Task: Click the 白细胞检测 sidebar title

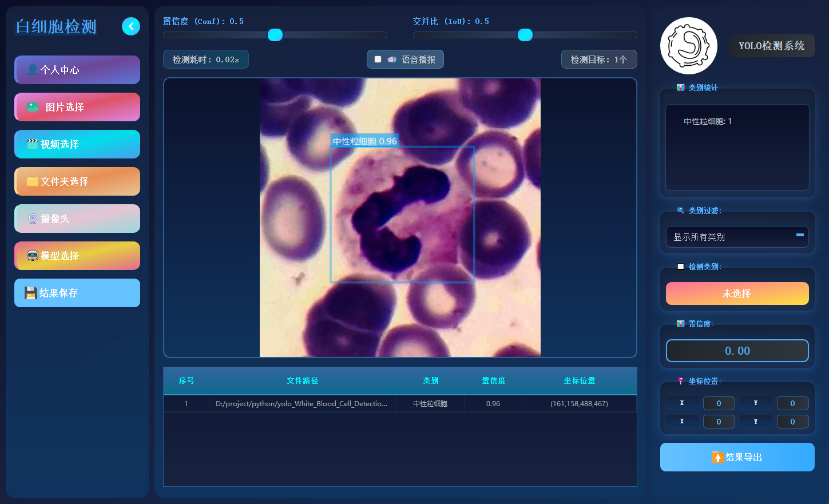Action: point(56,26)
